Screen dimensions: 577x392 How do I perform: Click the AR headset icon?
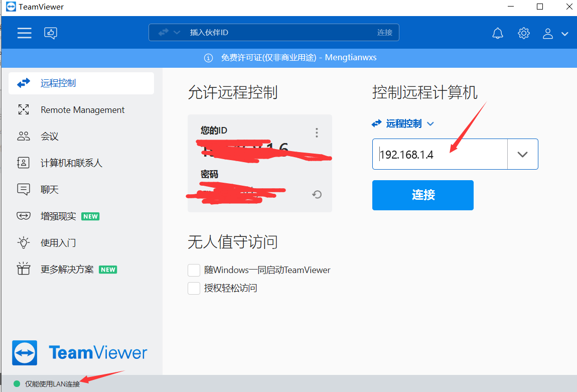[24, 216]
